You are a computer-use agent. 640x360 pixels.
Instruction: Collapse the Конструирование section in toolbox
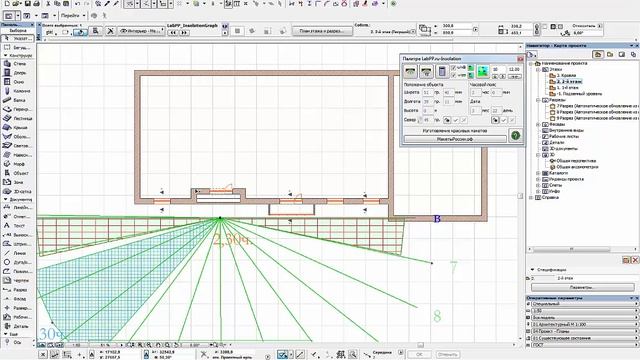(6, 55)
